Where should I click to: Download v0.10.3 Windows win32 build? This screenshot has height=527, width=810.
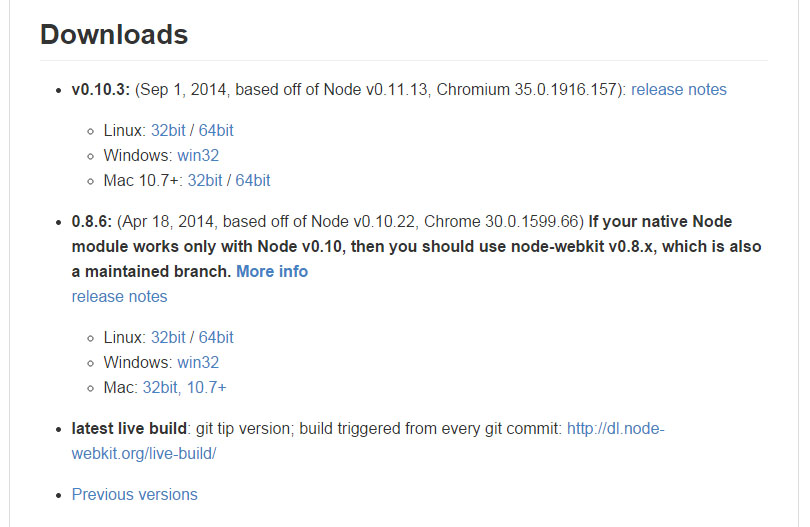tap(198, 155)
